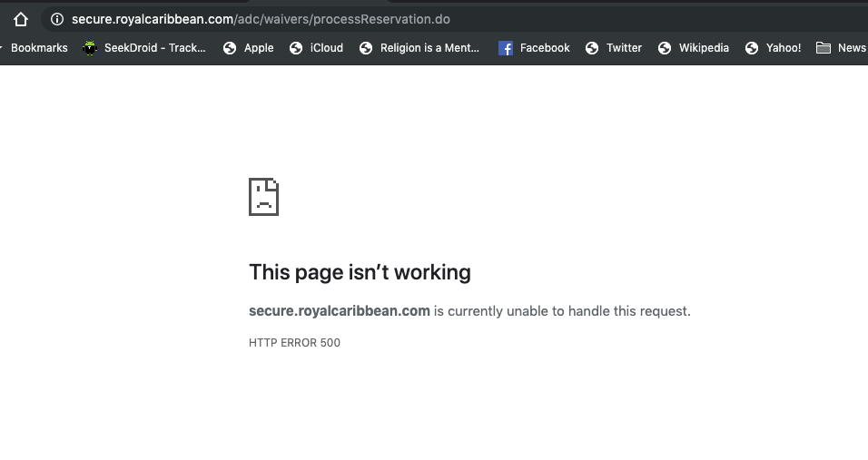Open the Facebook bookmark label
The width and height of the screenshot is (868, 460).
(545, 48)
